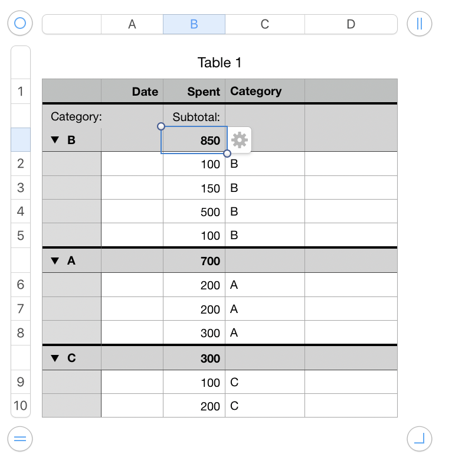This screenshot has width=452, height=476.
Task: Select the 850 subtotal cell
Action: pyautogui.click(x=194, y=140)
